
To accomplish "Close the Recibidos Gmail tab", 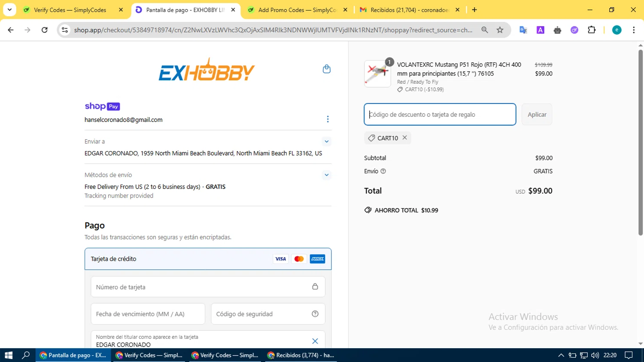I will click(457, 10).
